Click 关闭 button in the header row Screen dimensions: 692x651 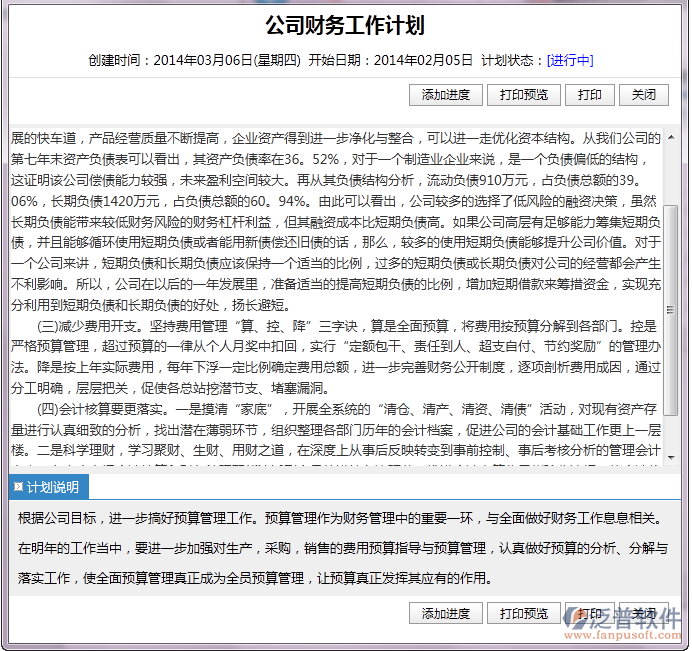(x=643, y=95)
